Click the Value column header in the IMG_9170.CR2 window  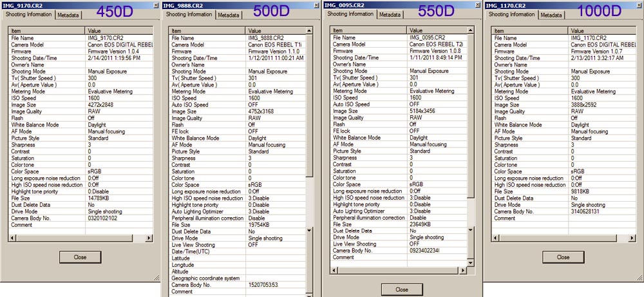(x=119, y=31)
